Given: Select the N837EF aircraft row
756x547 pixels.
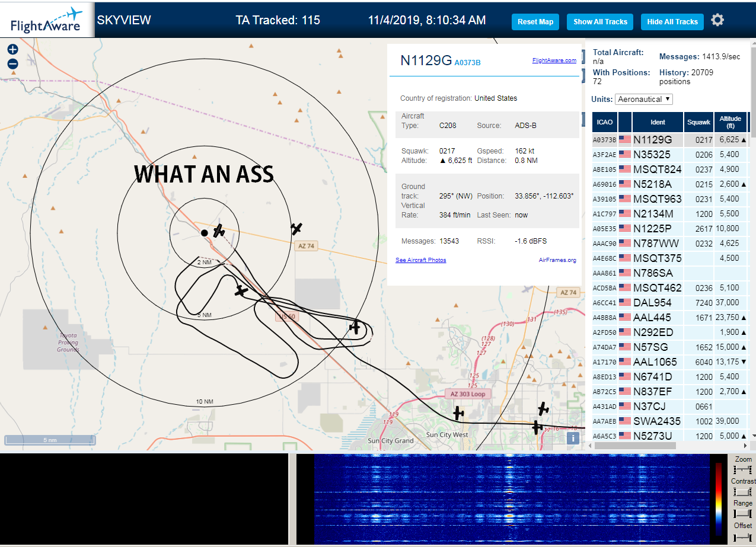Looking at the screenshot, I should point(670,392).
